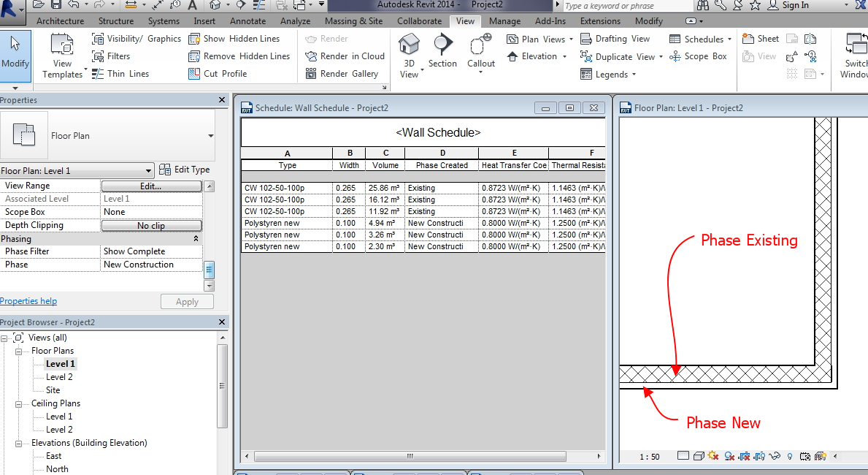Collapse the Floor Plans tree node

point(18,351)
